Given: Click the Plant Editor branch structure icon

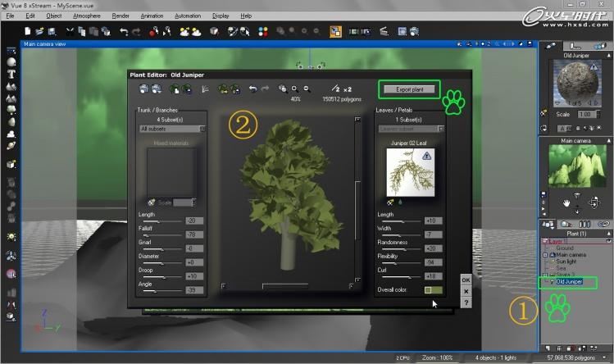Looking at the screenshot, I should click(x=205, y=89).
